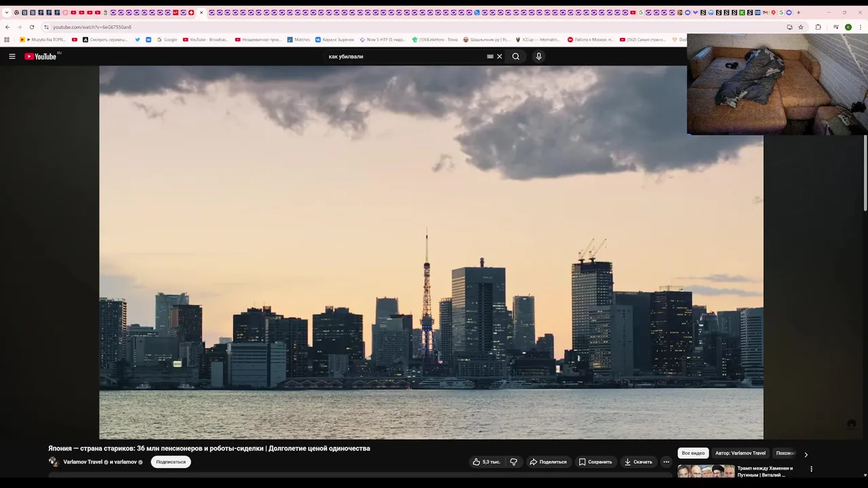Screen dimensions: 868x488
Task: Open the Twitter bird bookmark
Action: [138, 39]
